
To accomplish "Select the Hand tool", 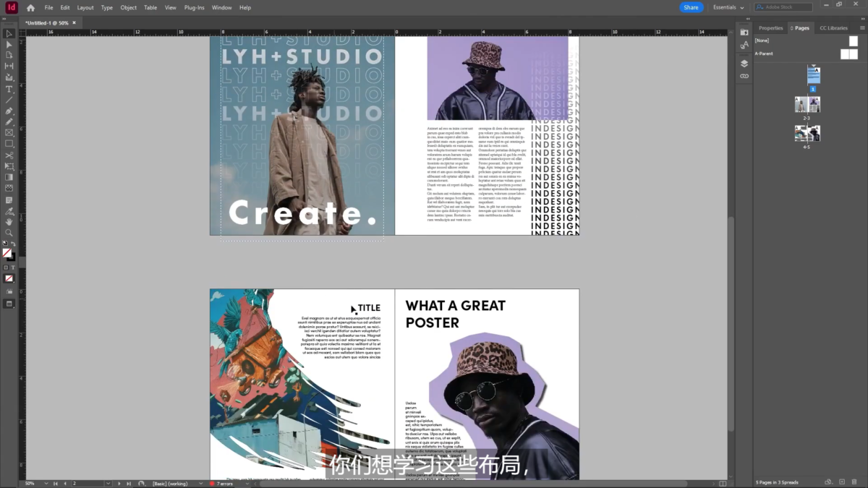I will [x=9, y=222].
